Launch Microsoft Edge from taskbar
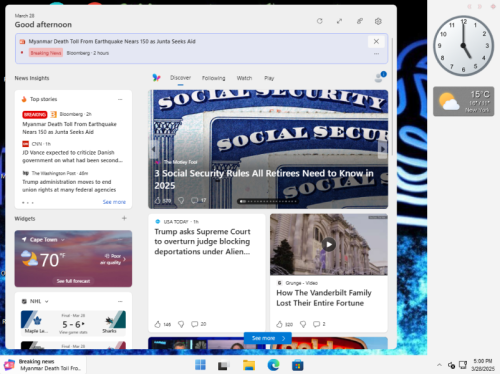500x374 pixels. point(273,365)
